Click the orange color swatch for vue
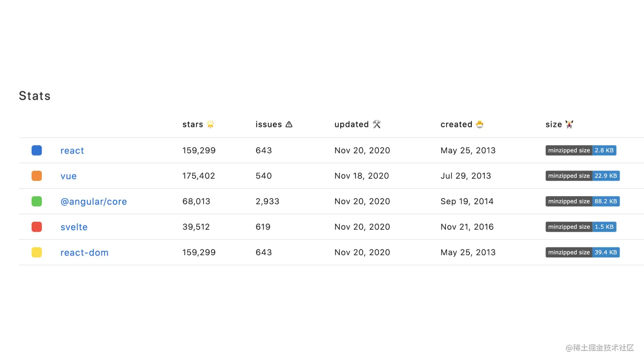The height and width of the screenshot is (362, 644). pyautogui.click(x=37, y=176)
